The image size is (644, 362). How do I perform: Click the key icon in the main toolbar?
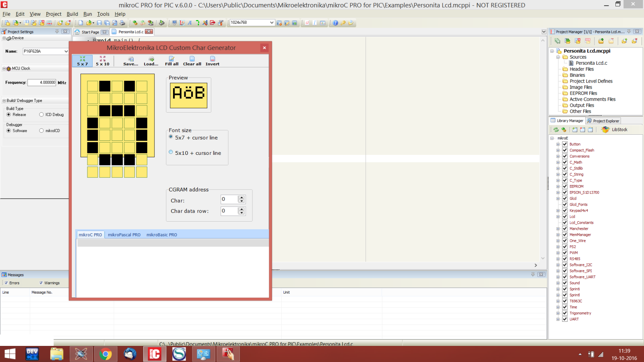[343, 23]
